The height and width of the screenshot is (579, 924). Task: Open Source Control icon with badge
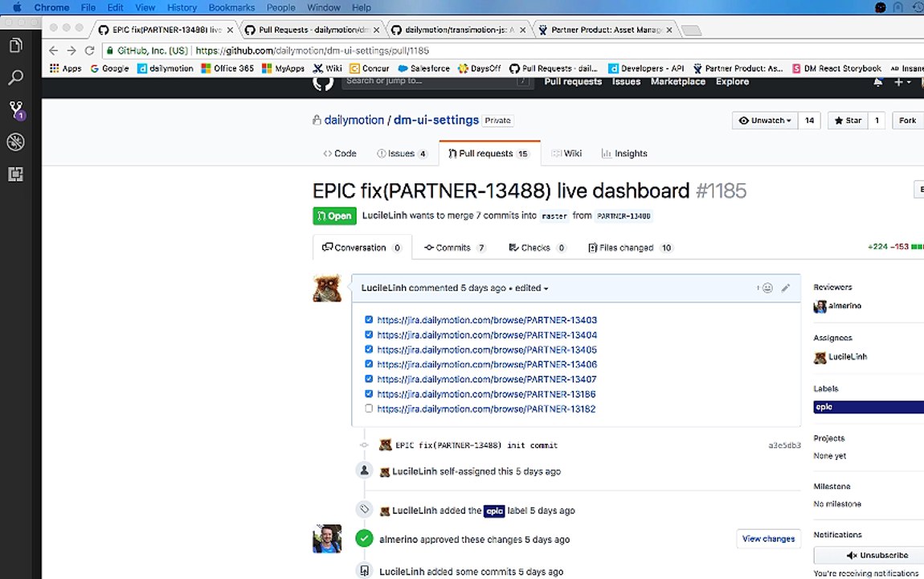(x=16, y=109)
